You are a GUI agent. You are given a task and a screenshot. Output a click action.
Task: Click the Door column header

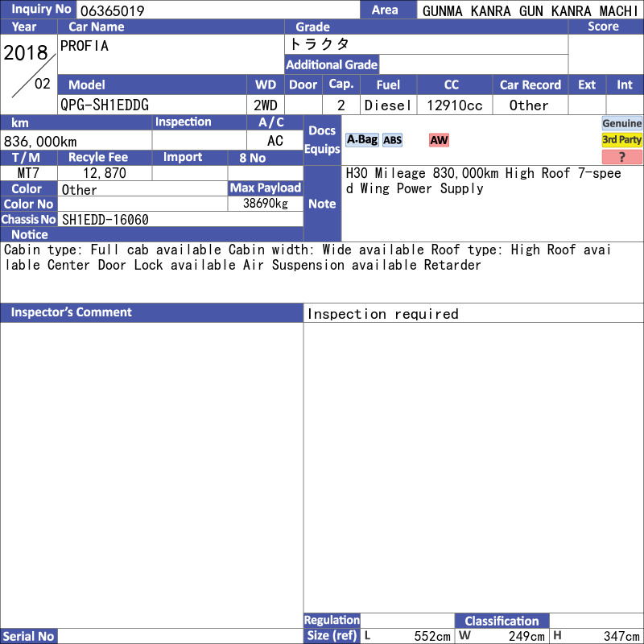click(303, 85)
